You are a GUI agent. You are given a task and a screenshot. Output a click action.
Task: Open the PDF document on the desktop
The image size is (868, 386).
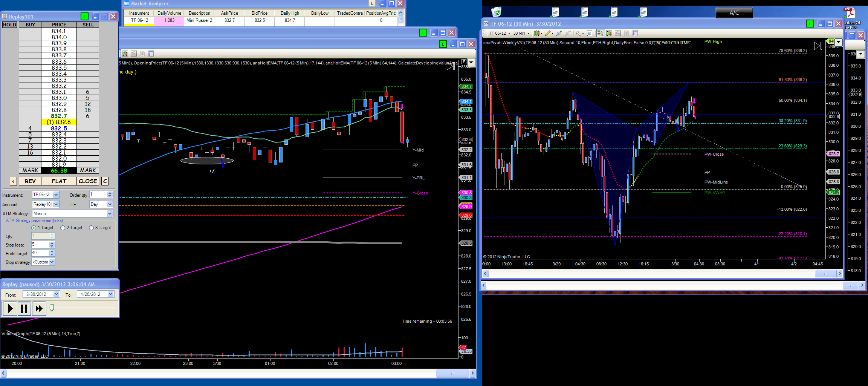click(x=850, y=12)
